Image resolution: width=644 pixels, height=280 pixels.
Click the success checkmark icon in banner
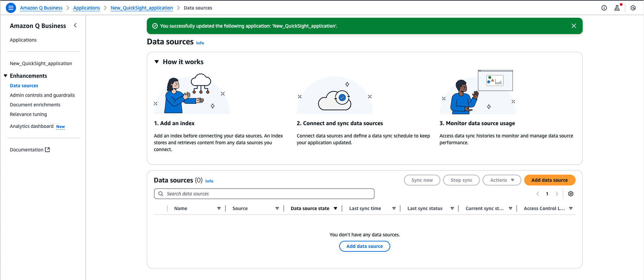pos(155,26)
